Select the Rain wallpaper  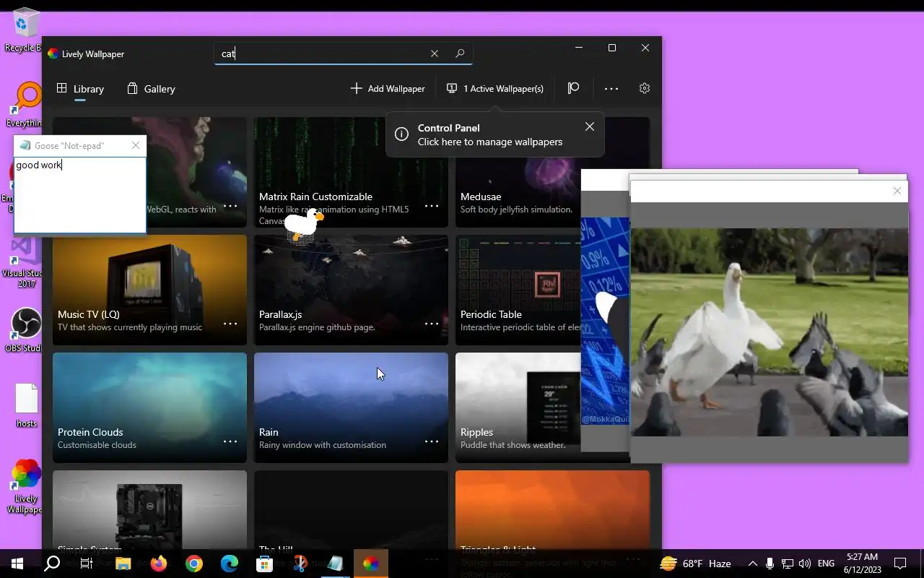(351, 407)
